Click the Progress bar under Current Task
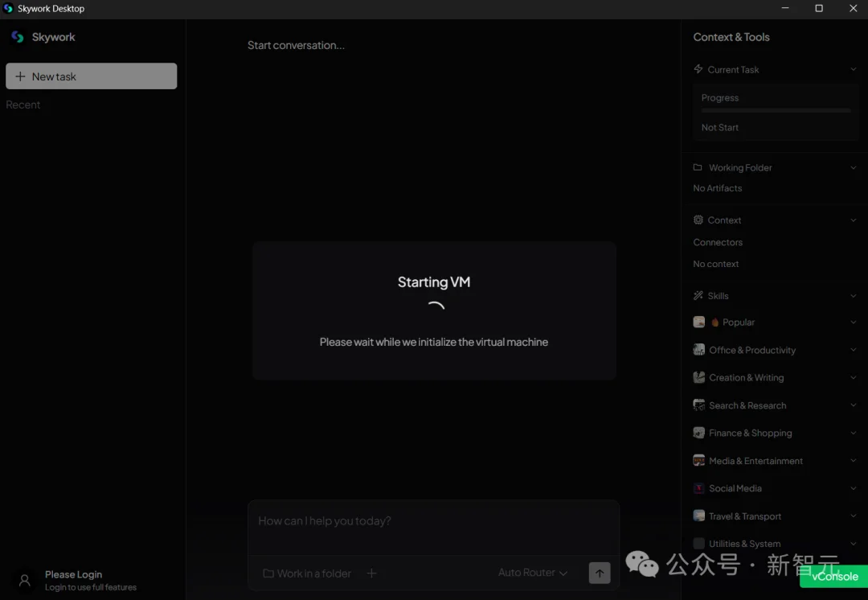Screen dimensions: 868x600 coord(776,110)
